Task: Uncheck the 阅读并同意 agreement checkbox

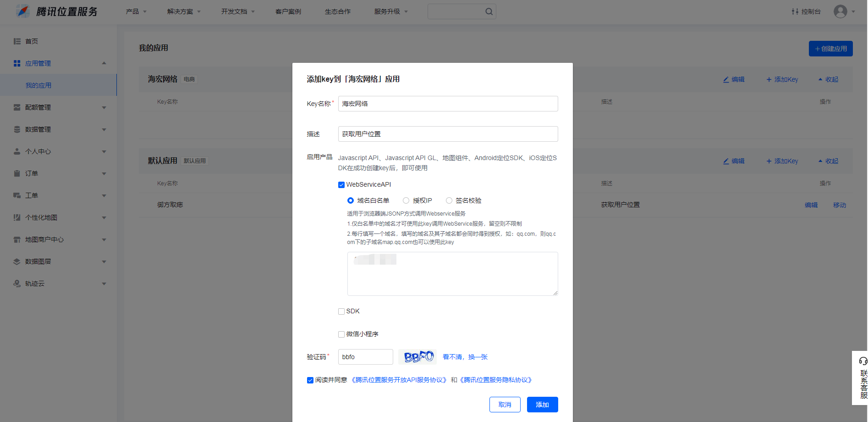Action: coord(310,380)
